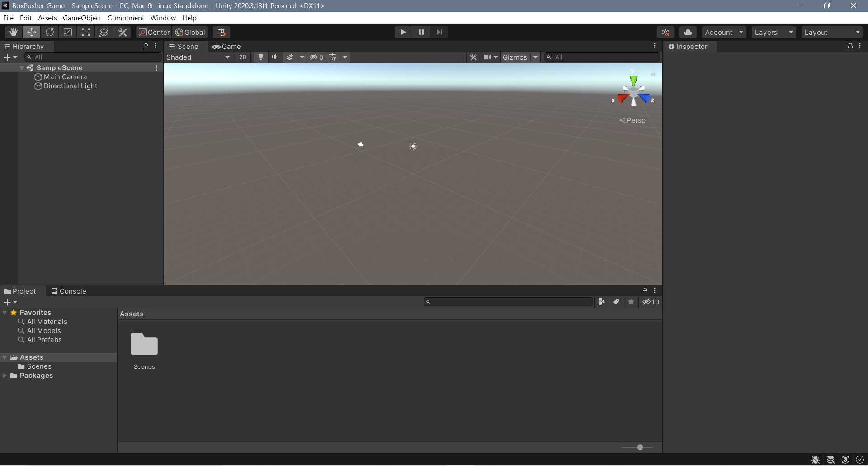868x466 pixels.
Task: Open Gizmos dropdown arrow
Action: [x=535, y=57]
